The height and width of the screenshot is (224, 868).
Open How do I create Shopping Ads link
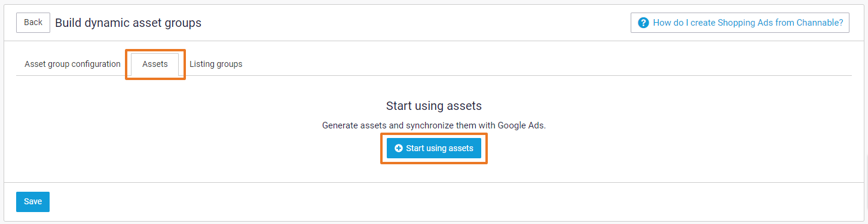[748, 23]
